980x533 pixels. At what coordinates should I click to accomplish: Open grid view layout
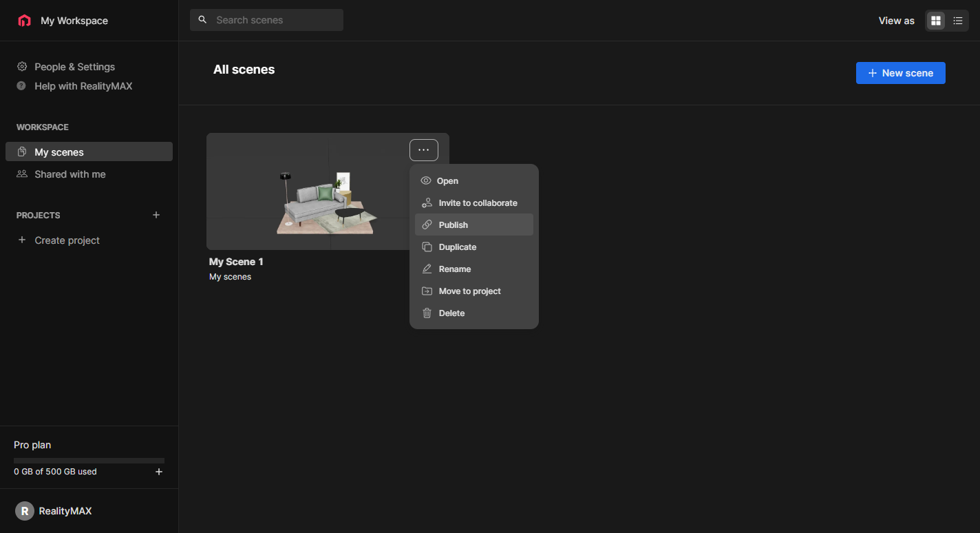click(x=935, y=21)
